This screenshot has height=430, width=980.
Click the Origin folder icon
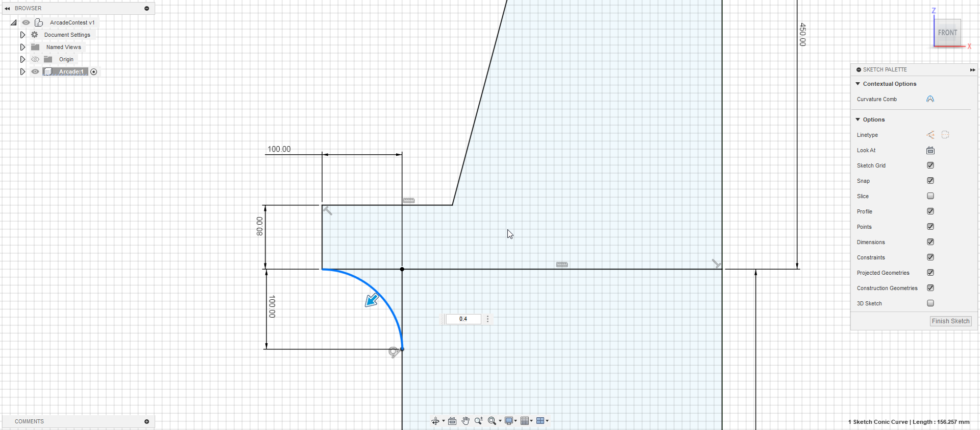(48, 59)
